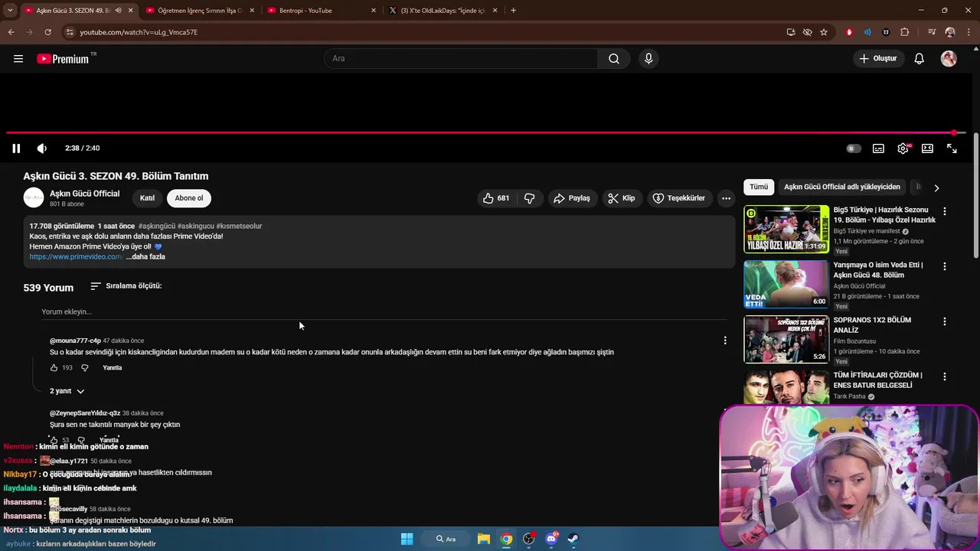Reload the current page
The width and height of the screenshot is (980, 551).
point(47,32)
